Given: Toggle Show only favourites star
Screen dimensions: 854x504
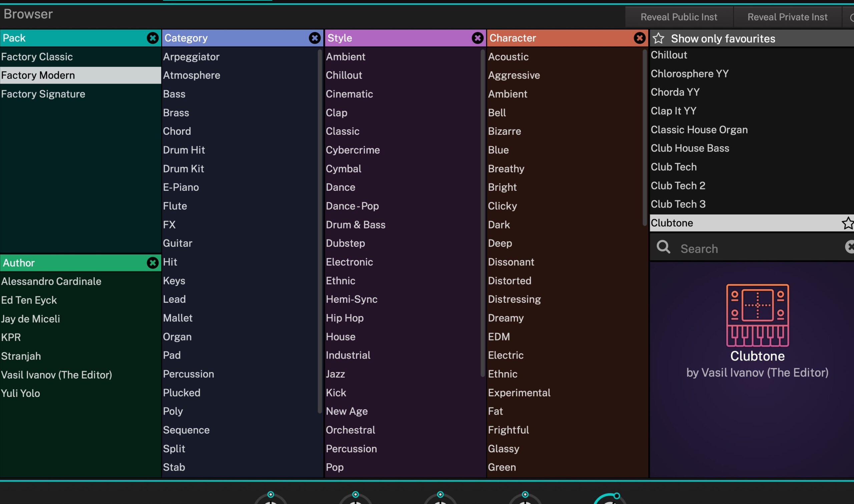Looking at the screenshot, I should 659,38.
